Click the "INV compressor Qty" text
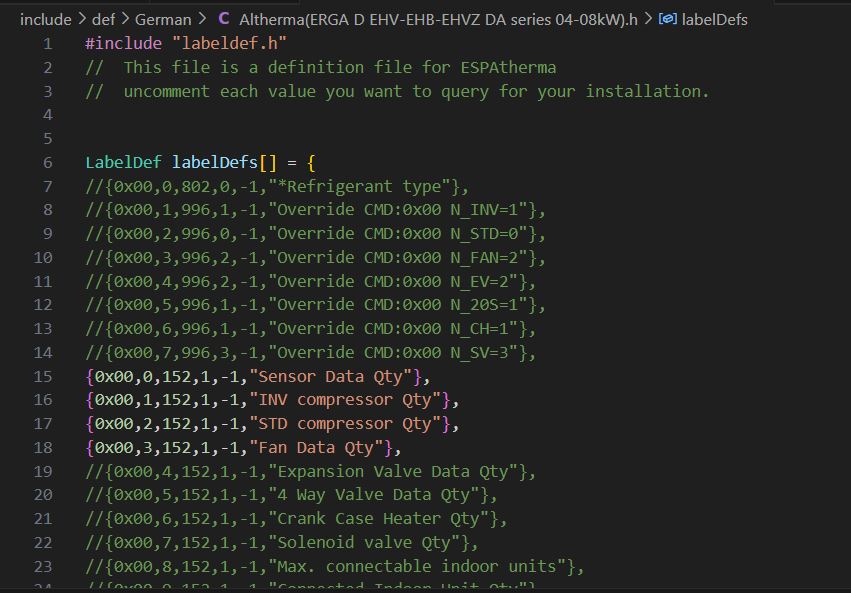 coord(352,400)
